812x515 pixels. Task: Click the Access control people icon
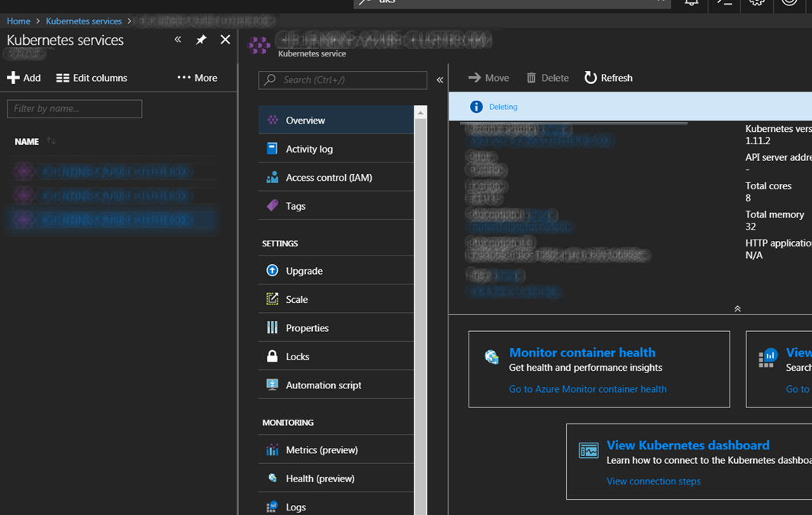272,177
